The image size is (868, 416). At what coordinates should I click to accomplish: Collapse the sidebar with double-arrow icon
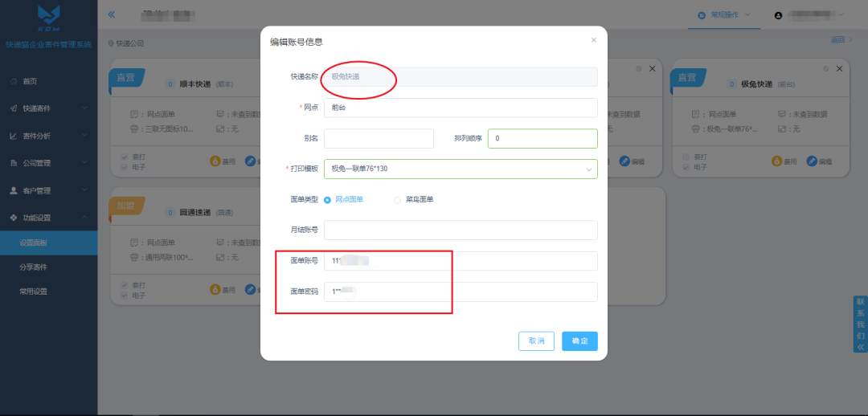[x=111, y=14]
